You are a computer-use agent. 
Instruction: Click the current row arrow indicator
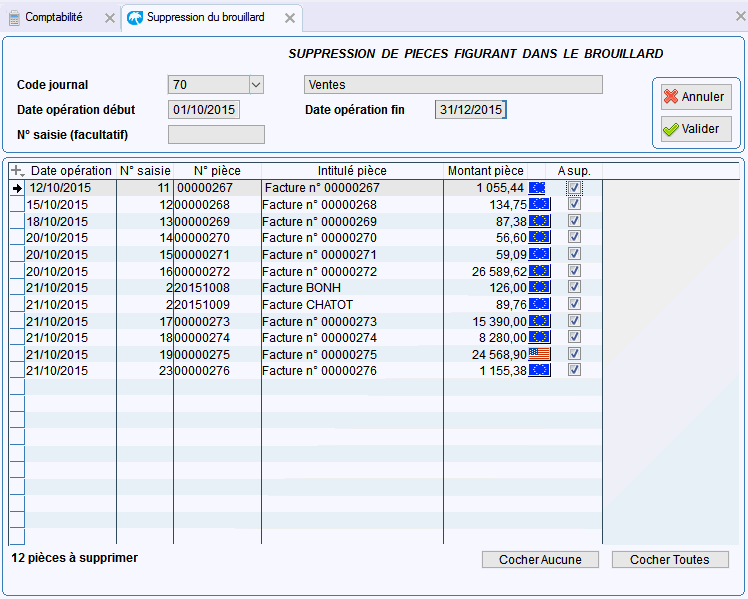tap(17, 188)
